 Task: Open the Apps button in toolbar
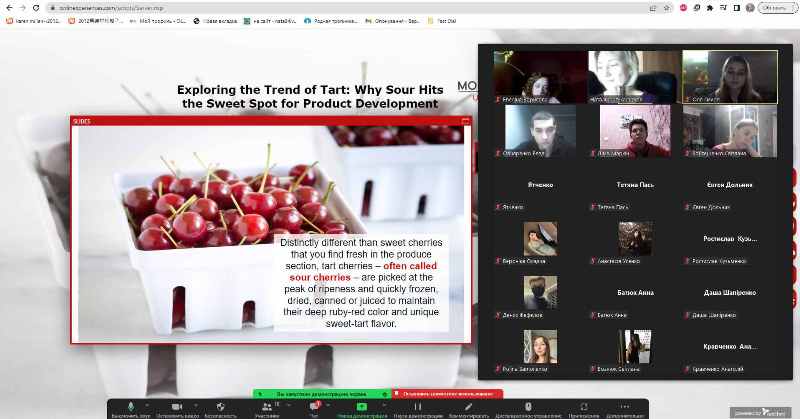(x=584, y=409)
